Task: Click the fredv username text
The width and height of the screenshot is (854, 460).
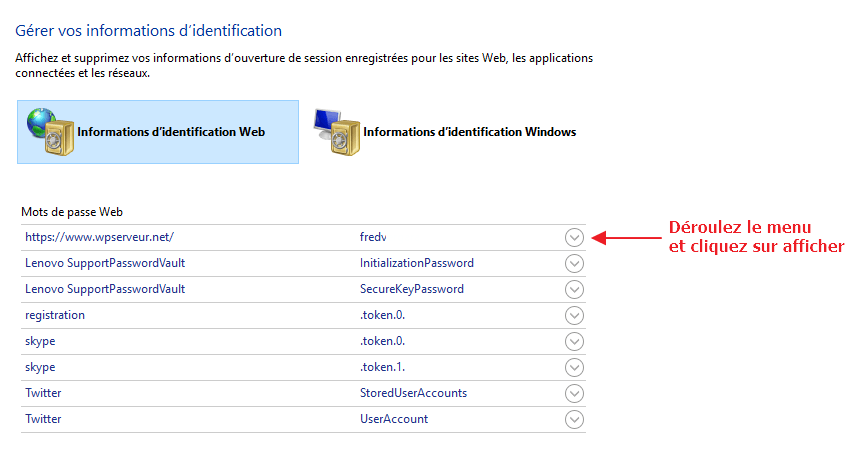Action: [x=372, y=237]
